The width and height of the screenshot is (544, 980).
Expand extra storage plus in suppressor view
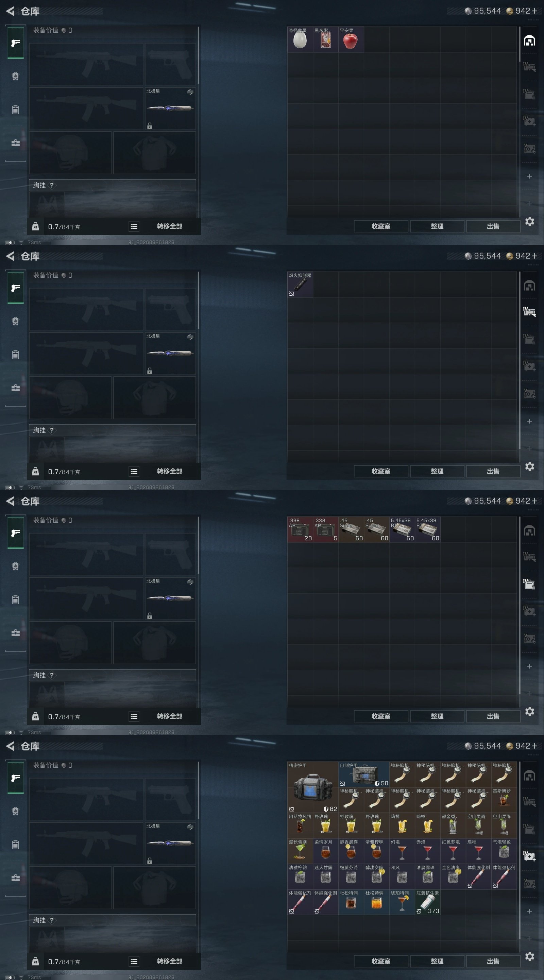(x=529, y=421)
